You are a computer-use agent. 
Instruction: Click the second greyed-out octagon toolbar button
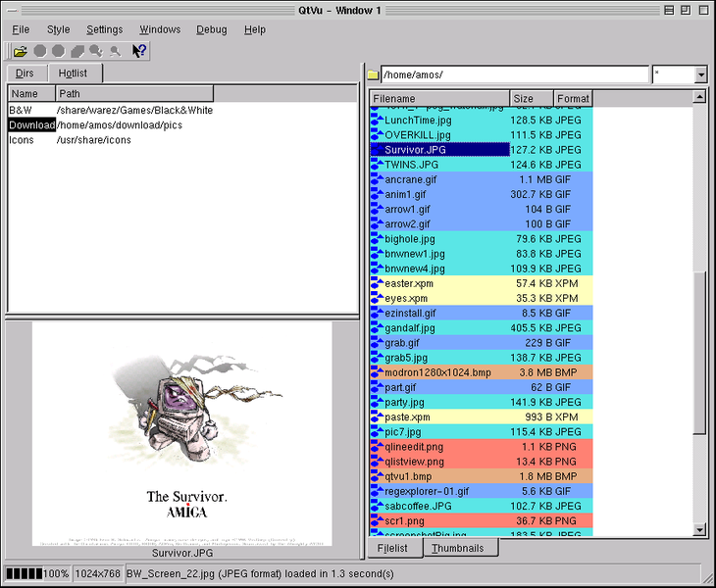(59, 51)
